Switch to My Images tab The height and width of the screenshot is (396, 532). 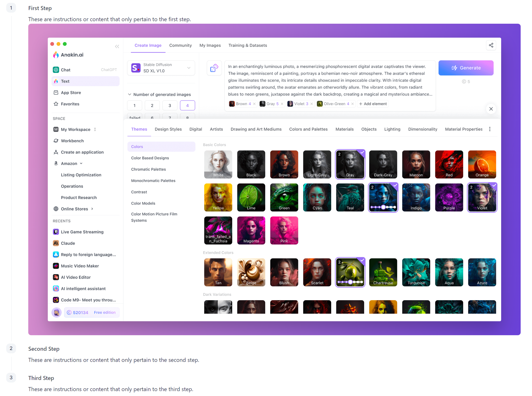[x=210, y=46]
